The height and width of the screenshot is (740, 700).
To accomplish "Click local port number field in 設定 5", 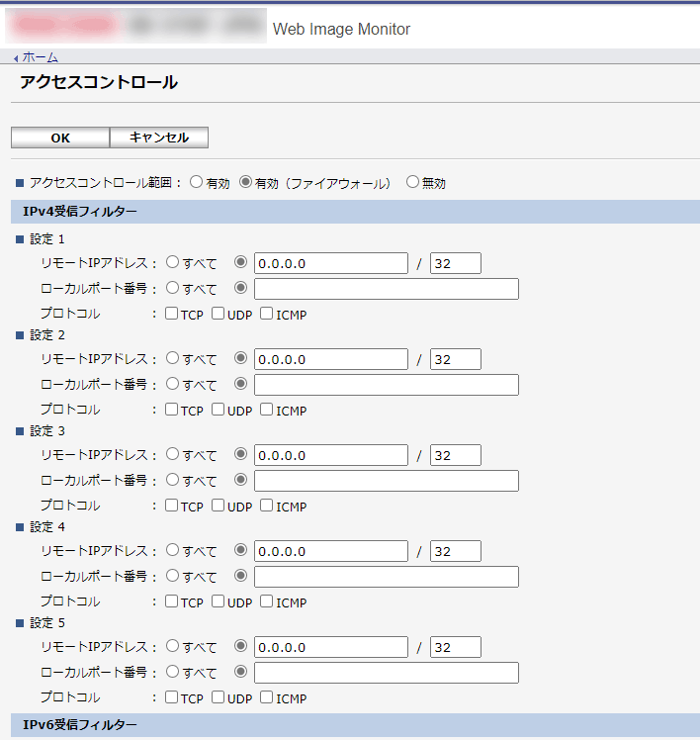I will click(x=386, y=673).
